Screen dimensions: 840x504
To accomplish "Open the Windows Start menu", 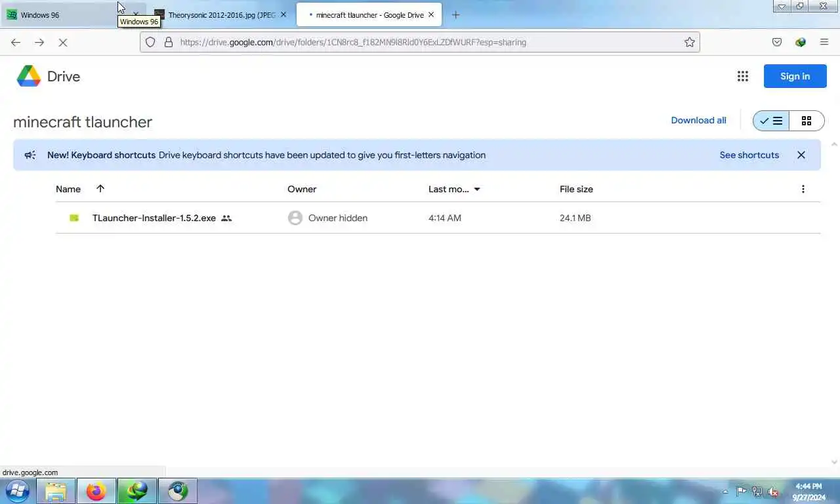I will (17, 491).
